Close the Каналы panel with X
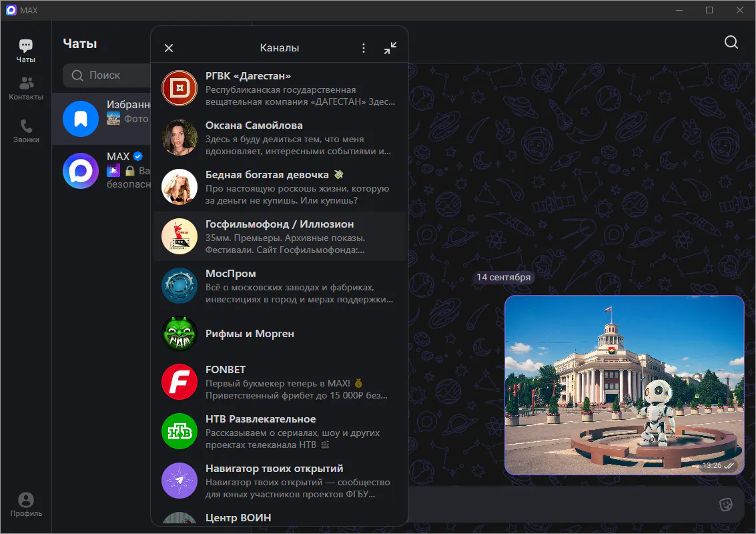This screenshot has height=534, width=756. [169, 48]
